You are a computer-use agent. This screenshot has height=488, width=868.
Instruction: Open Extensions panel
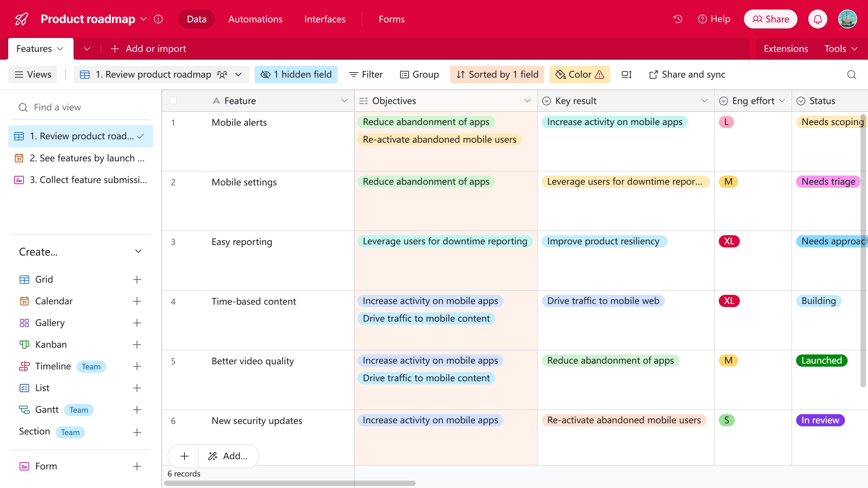786,49
